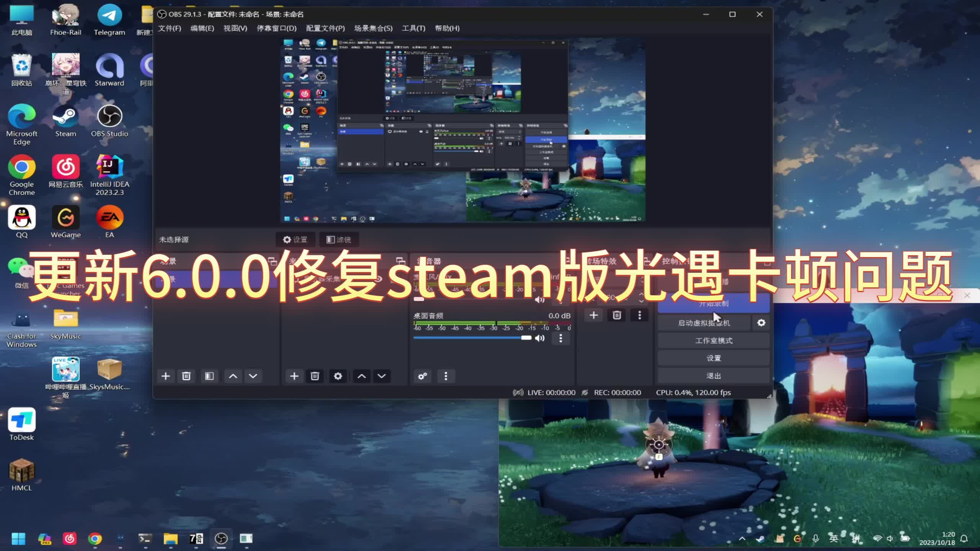The width and height of the screenshot is (980, 551).
Task: Open Starward launcher desktop icon
Action: point(109,70)
